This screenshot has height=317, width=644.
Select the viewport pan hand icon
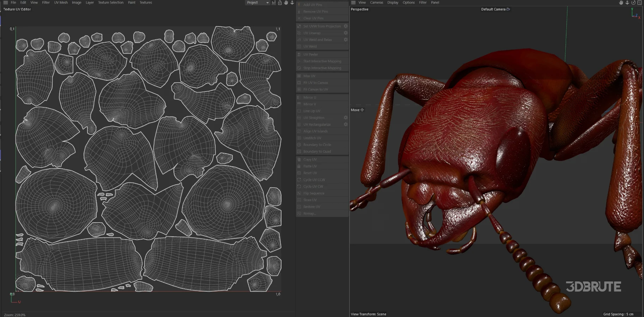[621, 2]
